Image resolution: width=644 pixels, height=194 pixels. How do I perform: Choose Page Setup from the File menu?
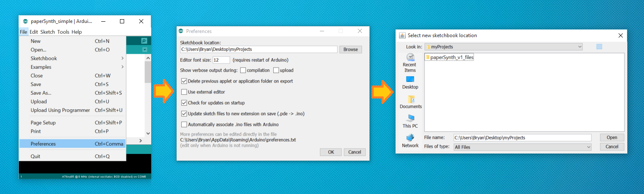click(72, 123)
